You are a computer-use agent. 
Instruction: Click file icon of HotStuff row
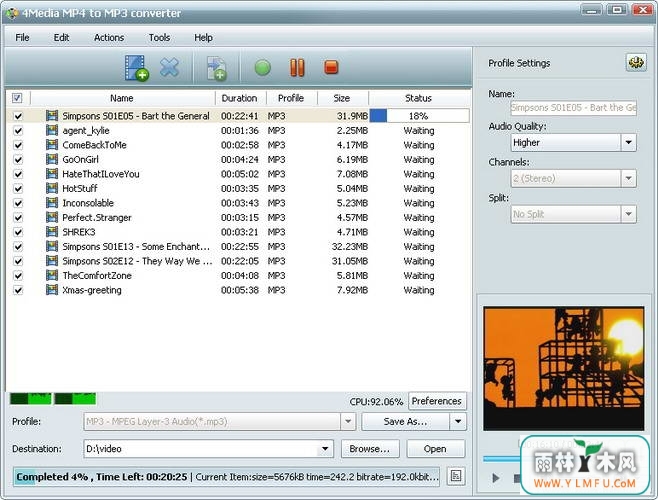coord(52,188)
